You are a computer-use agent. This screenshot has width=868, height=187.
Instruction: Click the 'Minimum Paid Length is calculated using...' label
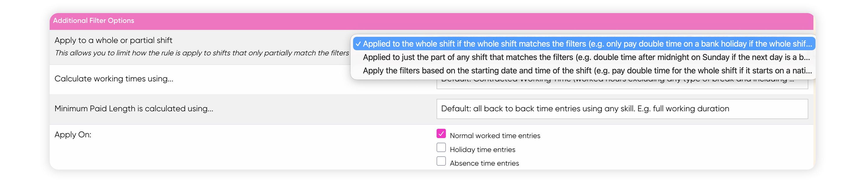134,109
